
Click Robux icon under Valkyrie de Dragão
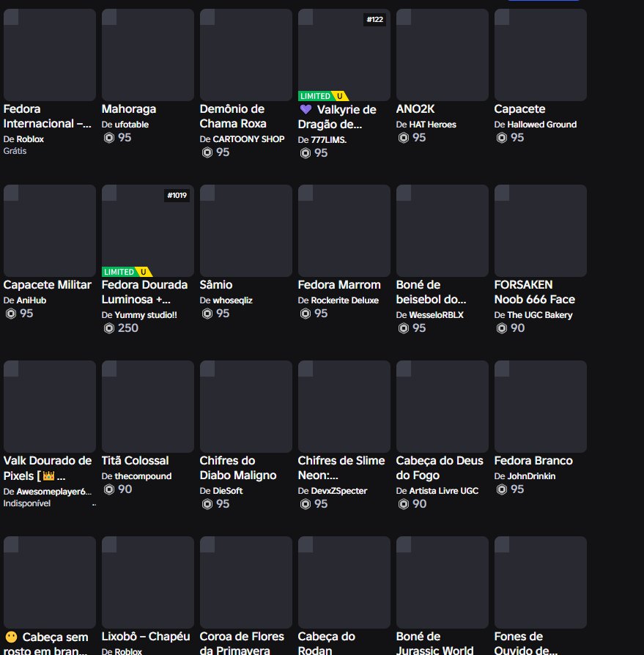(306, 153)
